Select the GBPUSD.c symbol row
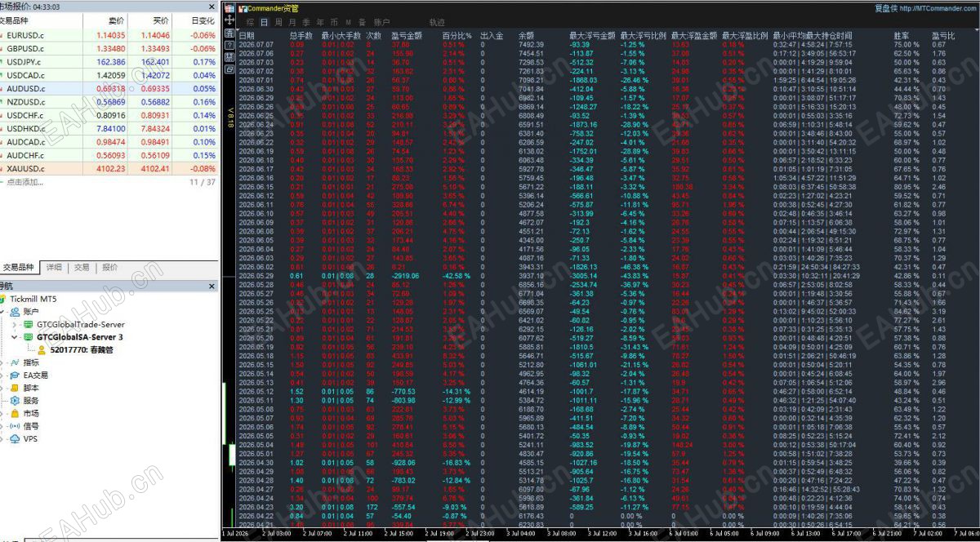 click(109, 48)
